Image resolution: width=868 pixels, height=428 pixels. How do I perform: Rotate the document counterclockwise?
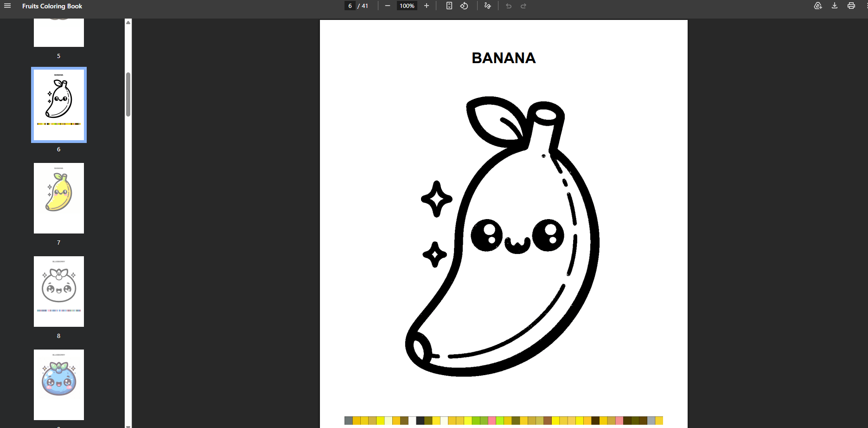click(464, 6)
